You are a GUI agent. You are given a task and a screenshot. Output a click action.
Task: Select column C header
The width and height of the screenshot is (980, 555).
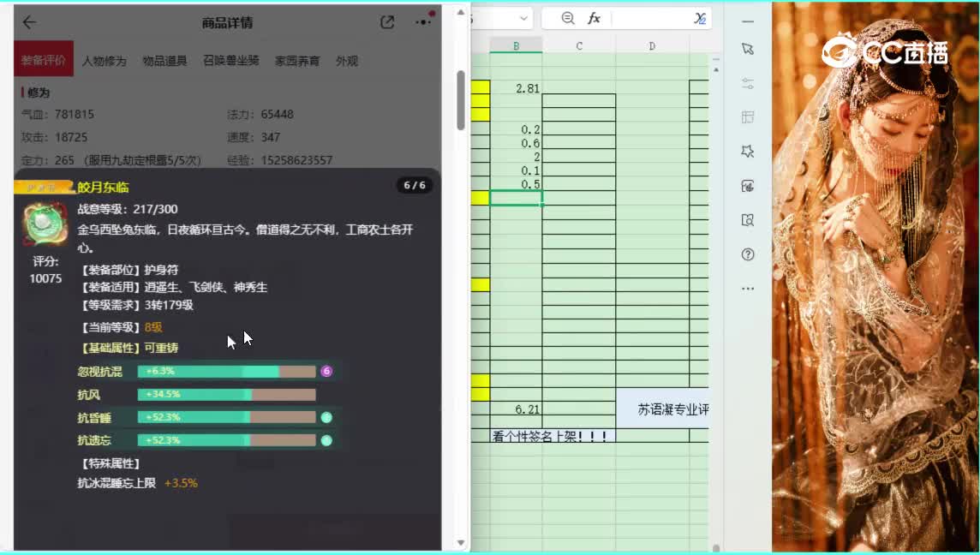click(579, 46)
